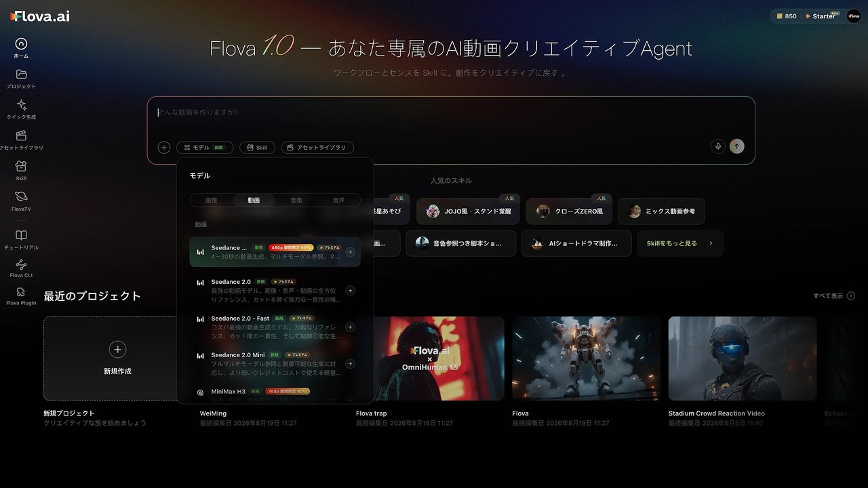Open the プロジェクト folder icon
868x488 pixels.
(x=21, y=74)
